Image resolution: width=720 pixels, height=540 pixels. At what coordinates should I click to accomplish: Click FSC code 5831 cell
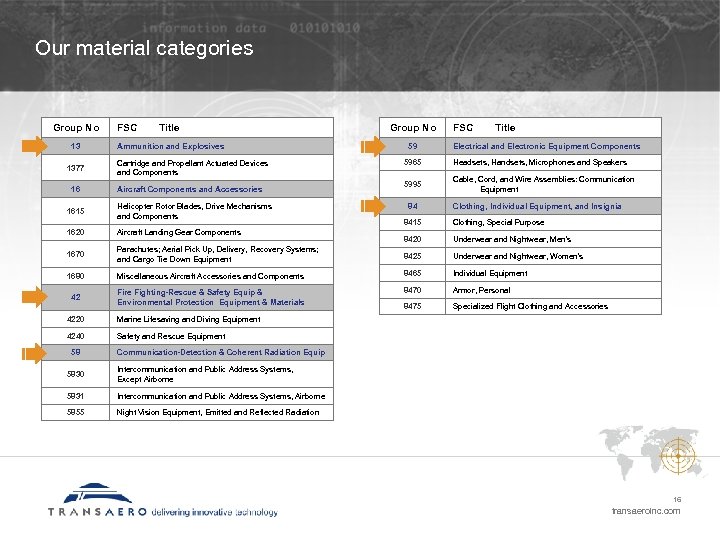pyautogui.click(x=75, y=396)
